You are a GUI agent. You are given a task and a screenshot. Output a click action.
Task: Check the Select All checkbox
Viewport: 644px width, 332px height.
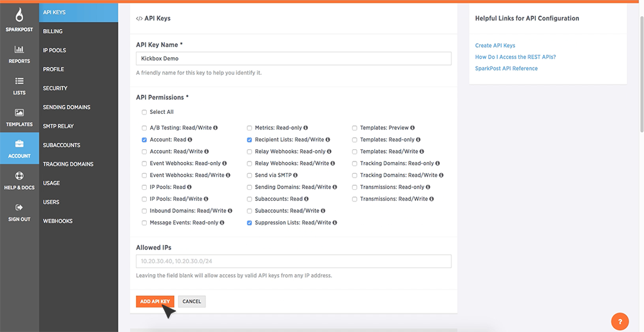(144, 112)
